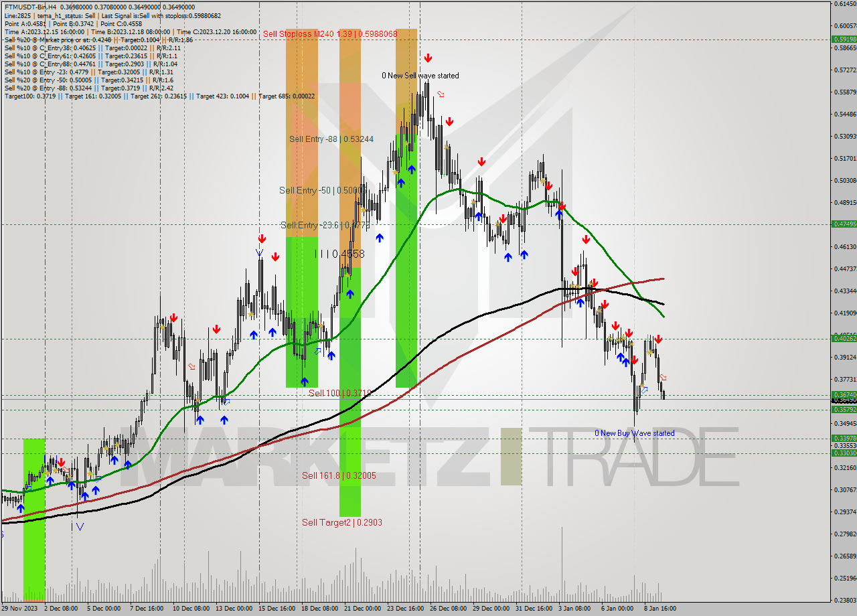Click the '8 Jan 16:00' time axis label
Screen dimensions: 857x616
point(660,609)
